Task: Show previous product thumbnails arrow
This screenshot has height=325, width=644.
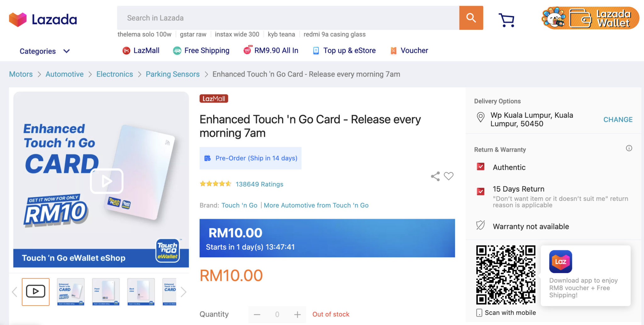Action: tap(14, 292)
